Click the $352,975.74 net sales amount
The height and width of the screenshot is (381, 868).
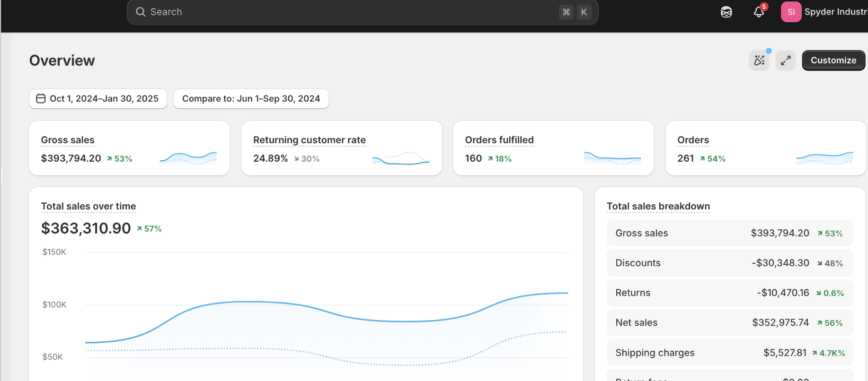(x=780, y=322)
